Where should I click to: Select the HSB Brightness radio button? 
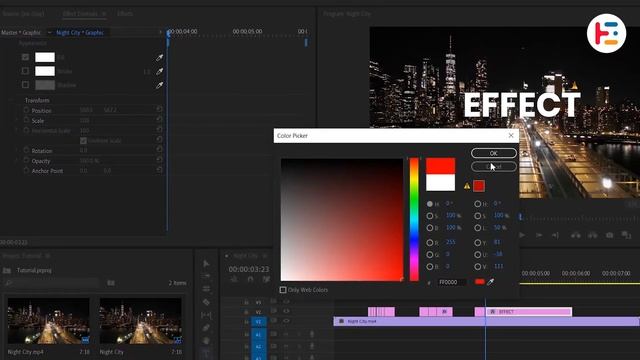pos(430,227)
